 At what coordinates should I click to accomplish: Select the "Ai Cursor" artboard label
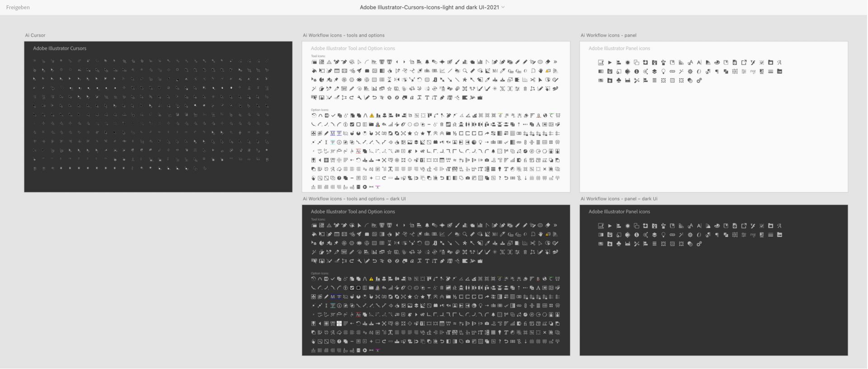click(35, 35)
